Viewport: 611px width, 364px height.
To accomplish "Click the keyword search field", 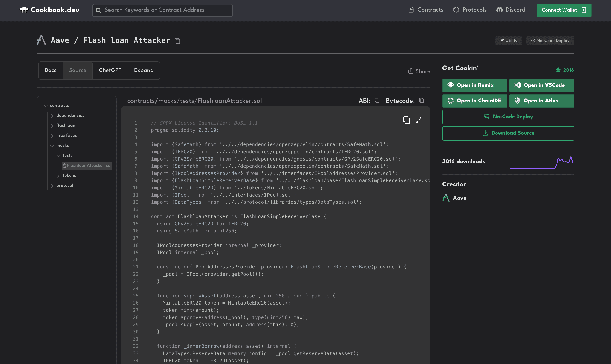I will pyautogui.click(x=162, y=10).
